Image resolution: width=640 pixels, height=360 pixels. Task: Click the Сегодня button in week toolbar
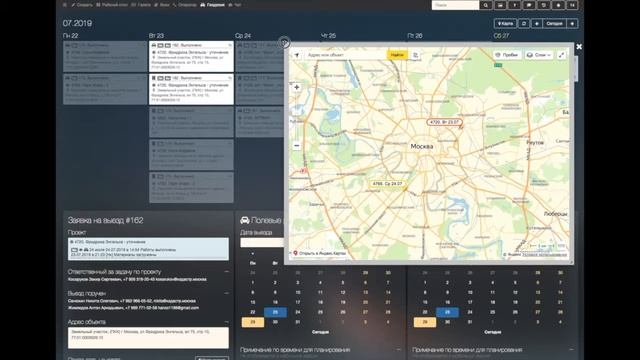pos(554,24)
